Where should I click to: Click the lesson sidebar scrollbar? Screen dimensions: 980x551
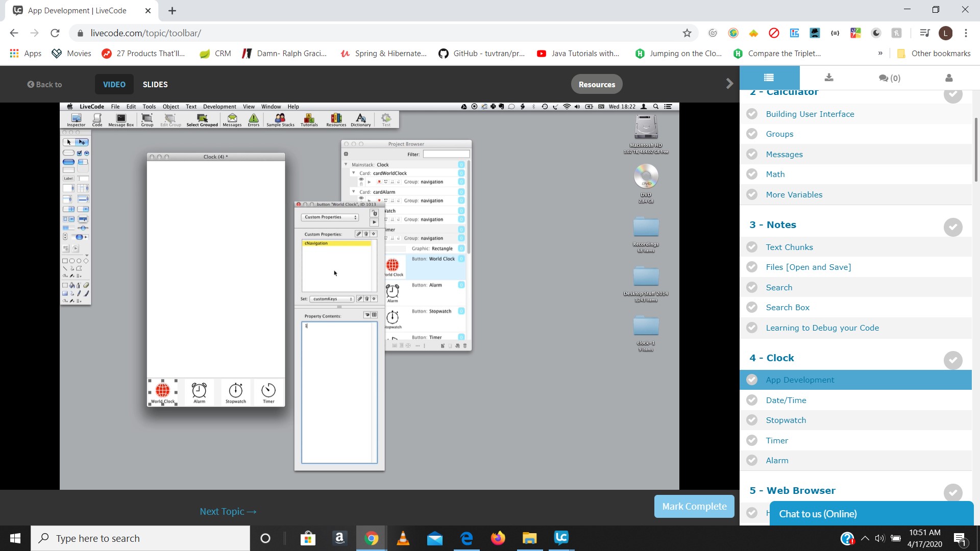(x=976, y=149)
